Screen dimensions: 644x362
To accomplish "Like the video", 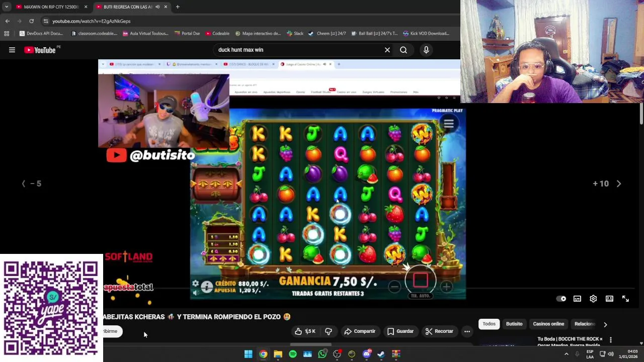I will tap(305, 331).
